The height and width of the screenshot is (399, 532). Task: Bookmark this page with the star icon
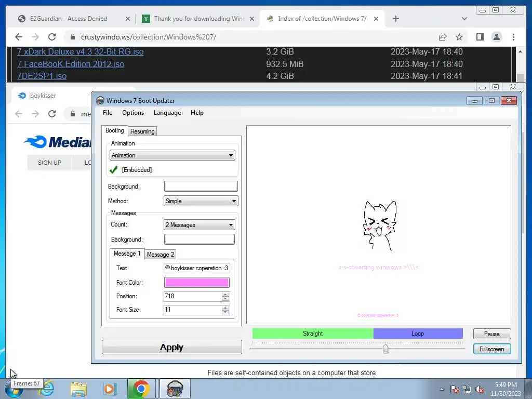[459, 37]
